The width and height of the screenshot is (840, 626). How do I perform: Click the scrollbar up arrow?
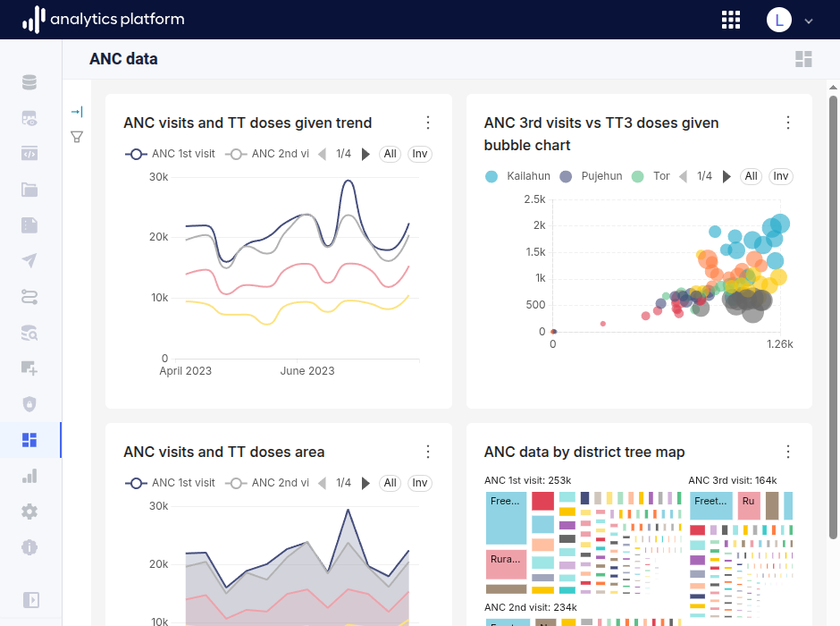click(x=833, y=87)
